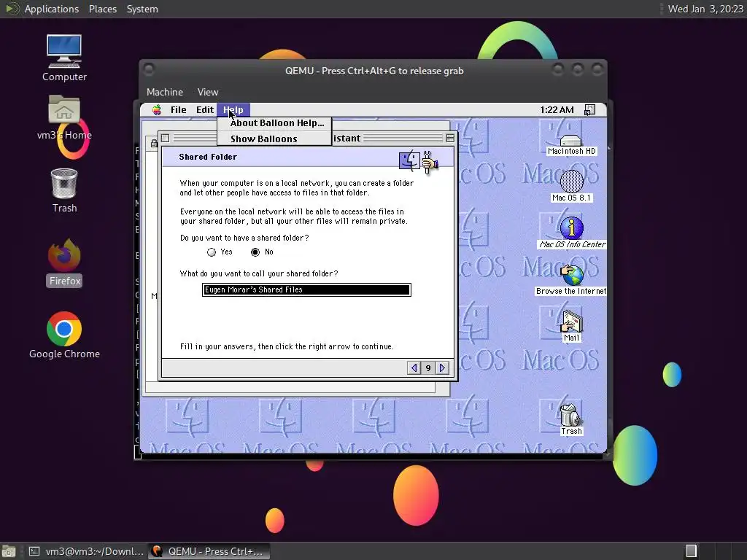Image resolution: width=747 pixels, height=560 pixels.
Task: Open vm3's Home folder icon
Action: point(64,118)
